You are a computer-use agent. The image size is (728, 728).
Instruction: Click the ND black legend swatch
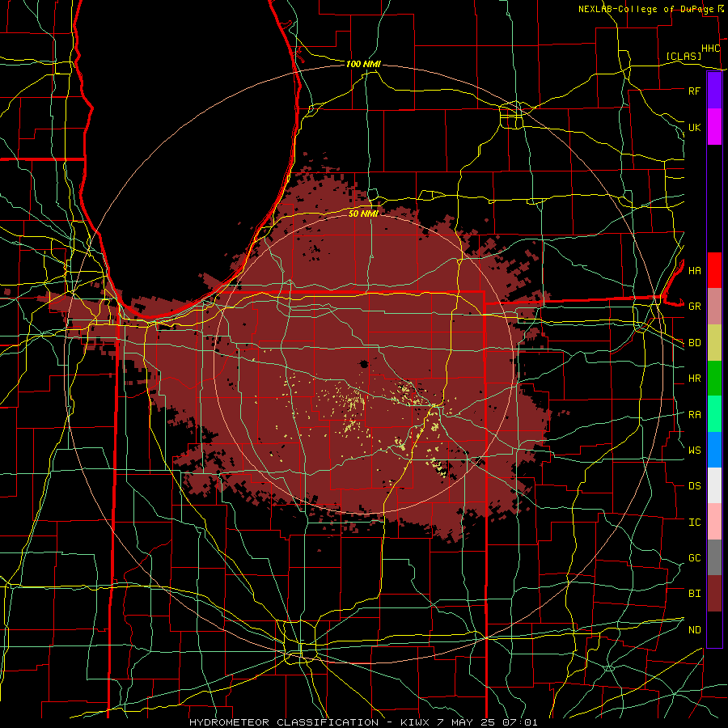click(714, 629)
